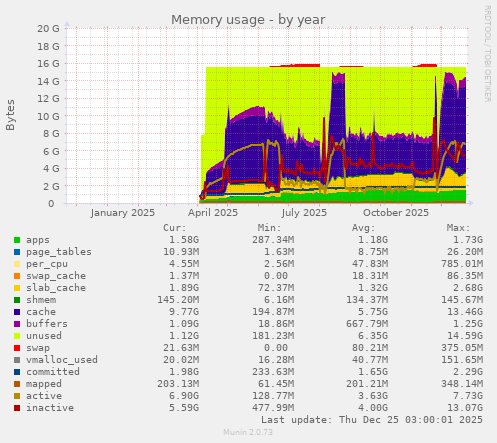This screenshot has height=443, width=497.
Task: Click the 'Avg:' column header
Action: click(x=364, y=228)
